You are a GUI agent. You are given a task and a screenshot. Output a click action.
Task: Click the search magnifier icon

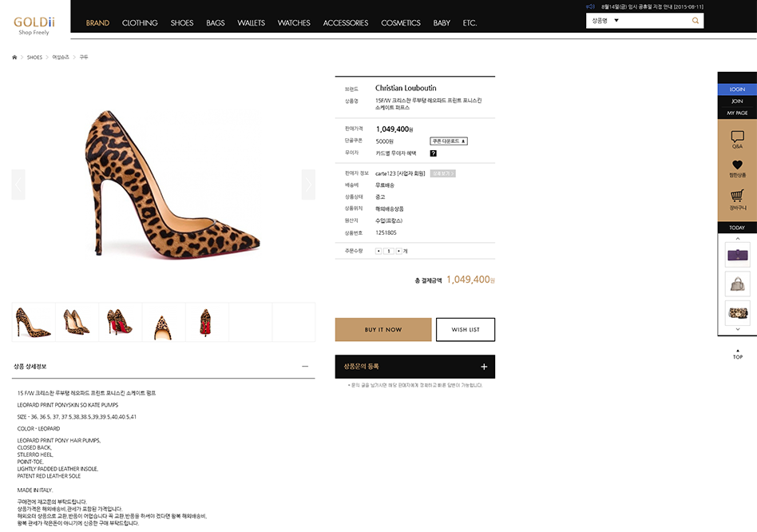pyautogui.click(x=696, y=21)
